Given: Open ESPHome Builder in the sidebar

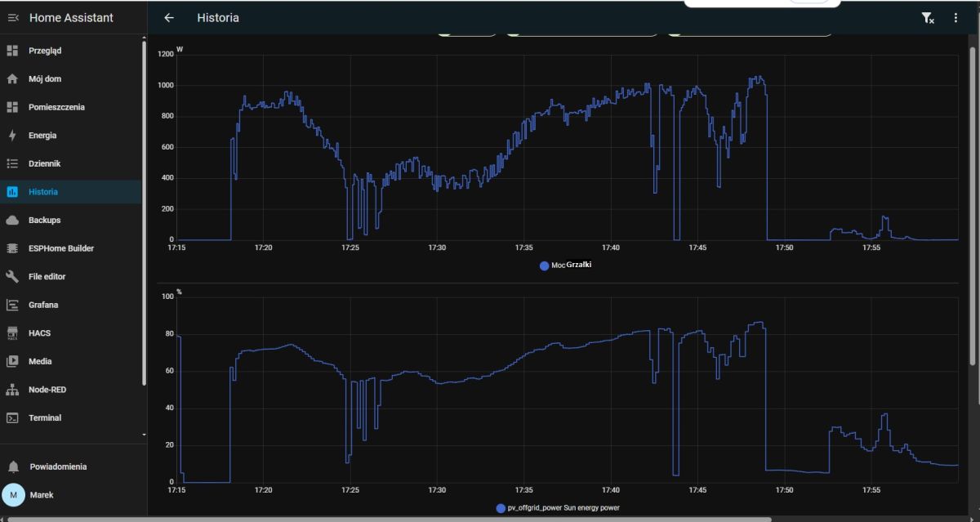Looking at the screenshot, I should 71,248.
